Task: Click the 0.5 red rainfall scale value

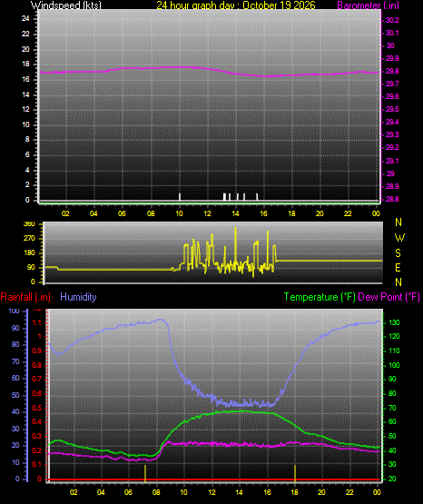Action: (x=37, y=408)
